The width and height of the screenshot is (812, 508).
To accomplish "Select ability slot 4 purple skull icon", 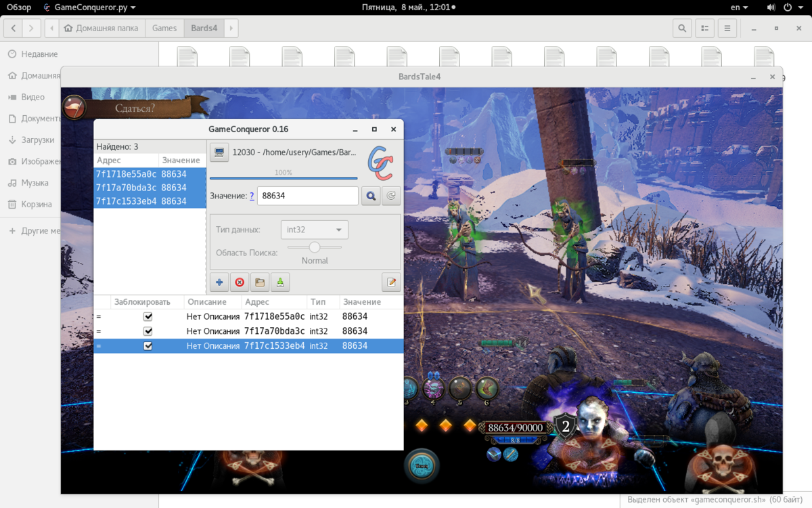I will point(433,389).
